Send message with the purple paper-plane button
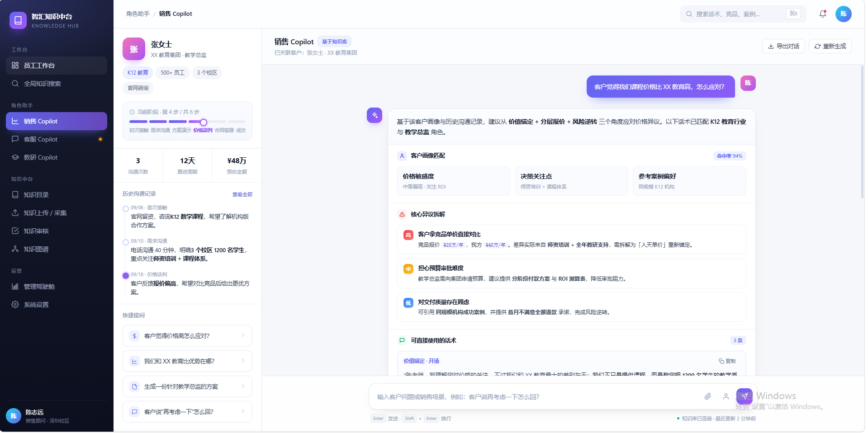 744,396
